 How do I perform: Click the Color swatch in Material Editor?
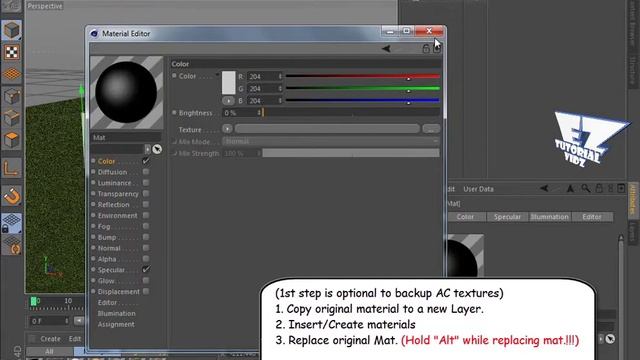pos(229,82)
